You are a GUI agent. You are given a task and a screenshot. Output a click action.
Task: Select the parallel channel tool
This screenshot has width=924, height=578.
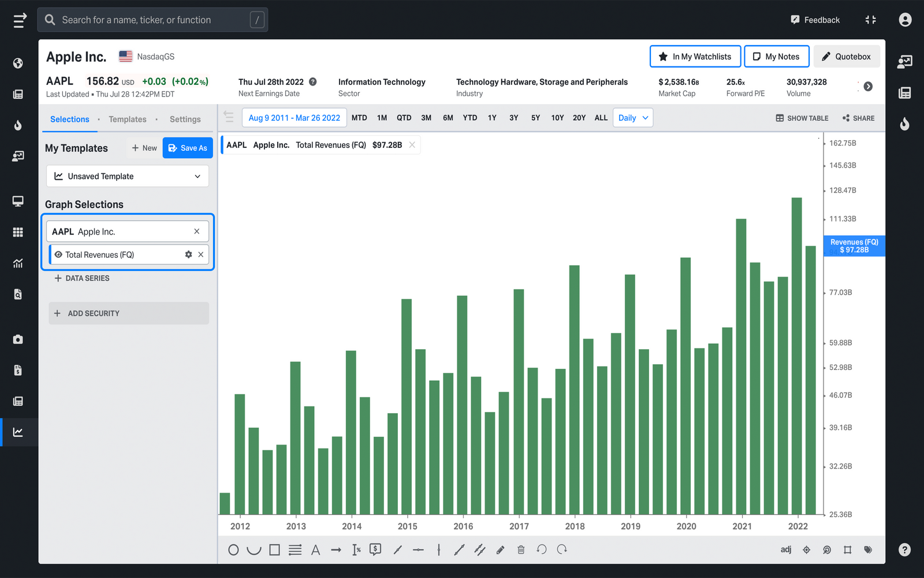pos(480,550)
